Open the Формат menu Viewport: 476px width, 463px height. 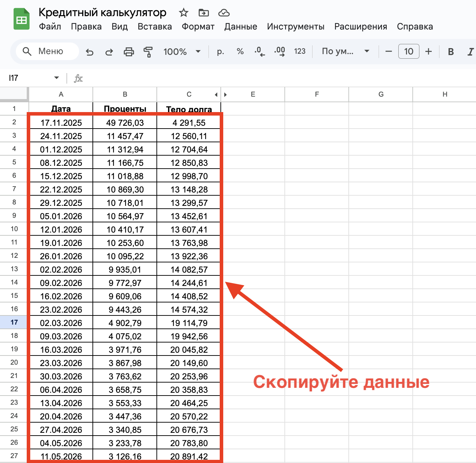coord(198,27)
